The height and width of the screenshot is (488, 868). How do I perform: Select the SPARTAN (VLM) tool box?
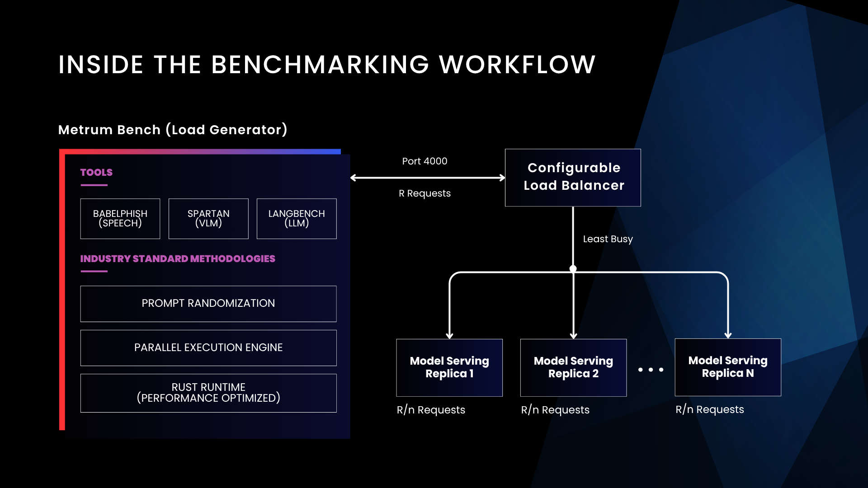point(208,219)
